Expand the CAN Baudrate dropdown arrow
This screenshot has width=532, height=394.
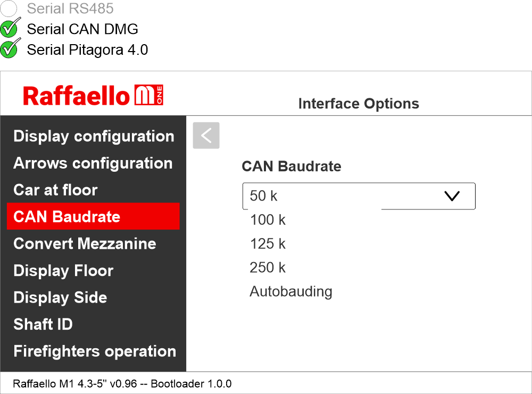(451, 196)
